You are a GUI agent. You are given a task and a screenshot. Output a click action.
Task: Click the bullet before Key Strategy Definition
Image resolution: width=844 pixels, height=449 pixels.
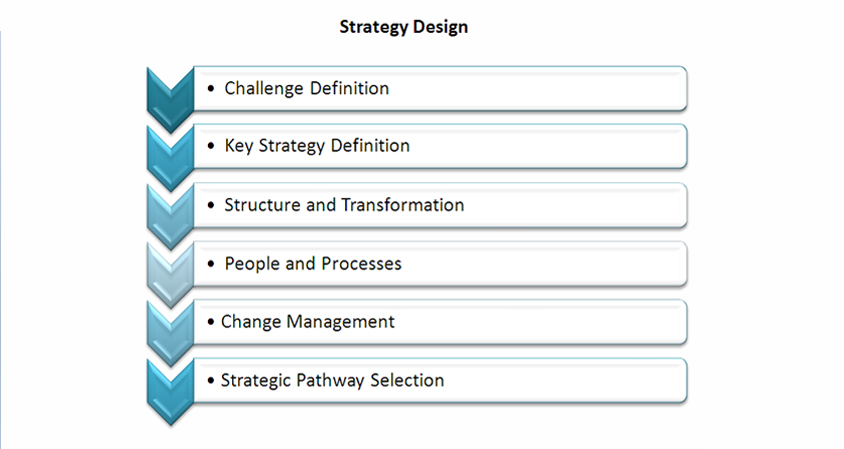211,146
